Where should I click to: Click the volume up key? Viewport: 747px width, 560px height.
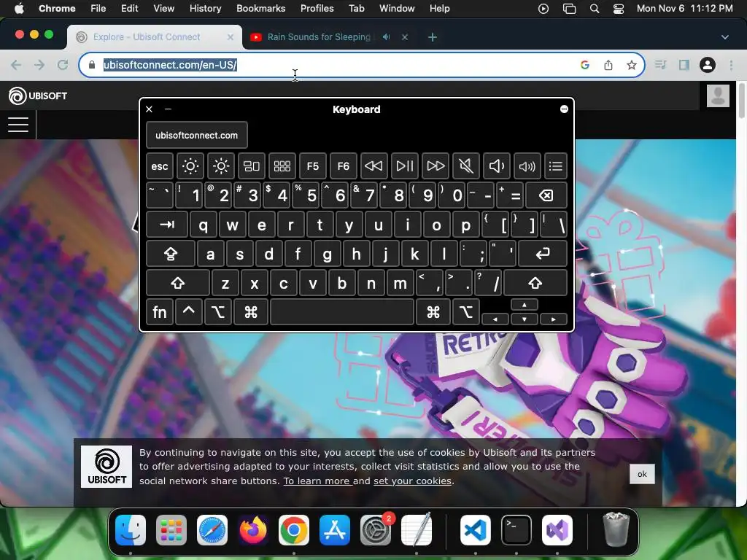[x=527, y=166]
